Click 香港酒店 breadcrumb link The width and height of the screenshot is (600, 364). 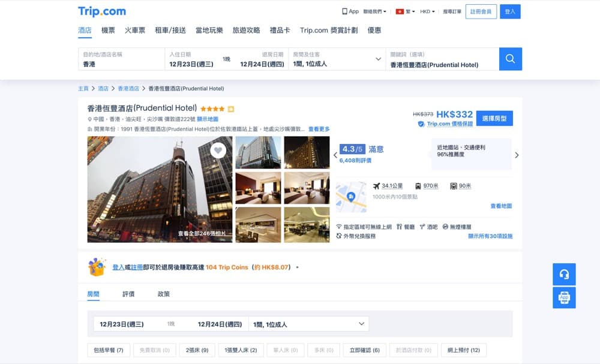[x=128, y=88]
